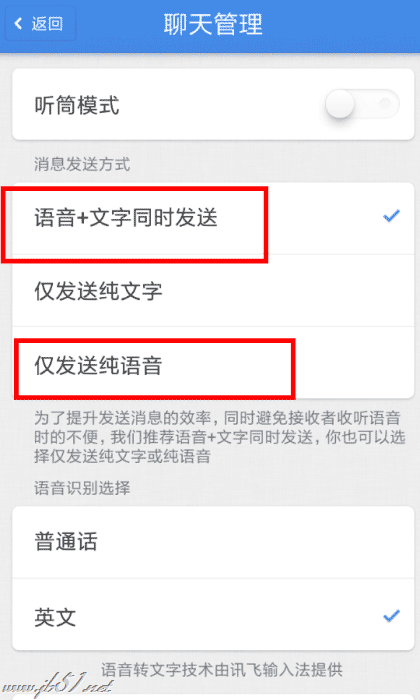Tap the back chevron arrow icon
The image size is (420, 700).
click(18, 24)
